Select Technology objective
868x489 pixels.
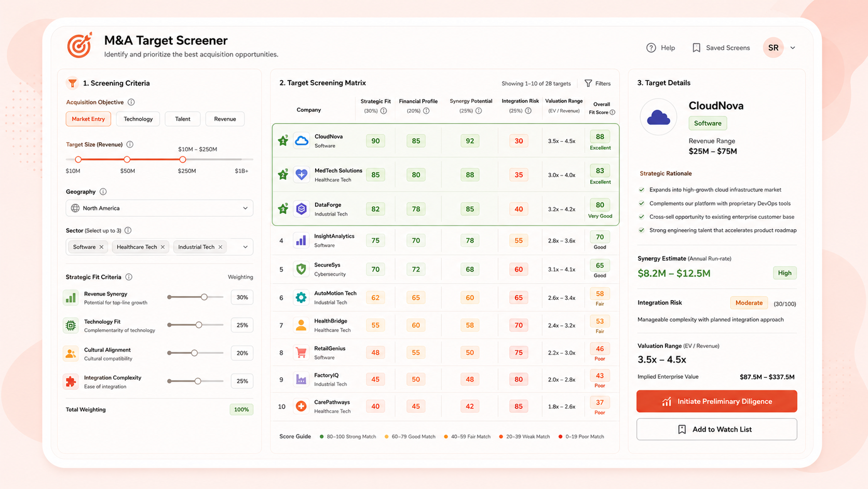pos(138,119)
